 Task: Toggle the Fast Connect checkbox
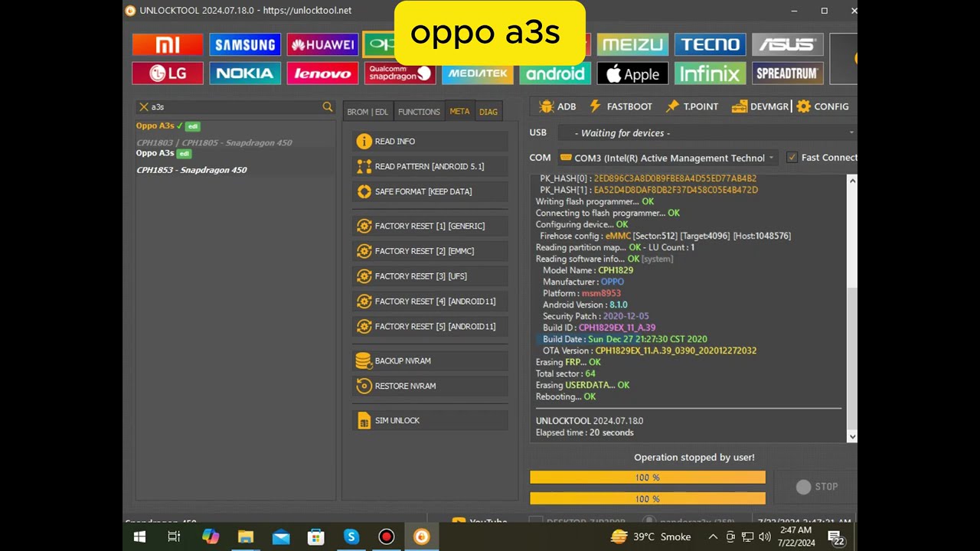point(792,158)
